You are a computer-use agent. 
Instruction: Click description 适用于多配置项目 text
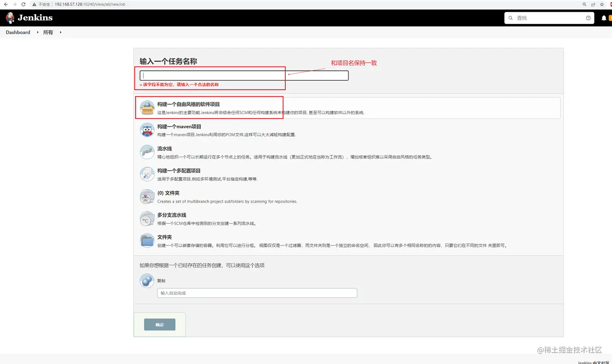click(207, 179)
